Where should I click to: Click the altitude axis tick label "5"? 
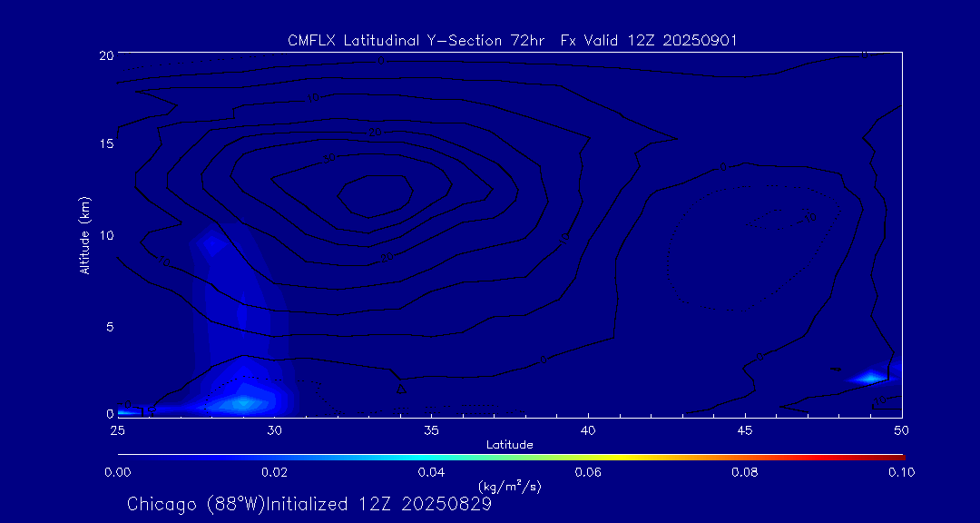coord(110,327)
